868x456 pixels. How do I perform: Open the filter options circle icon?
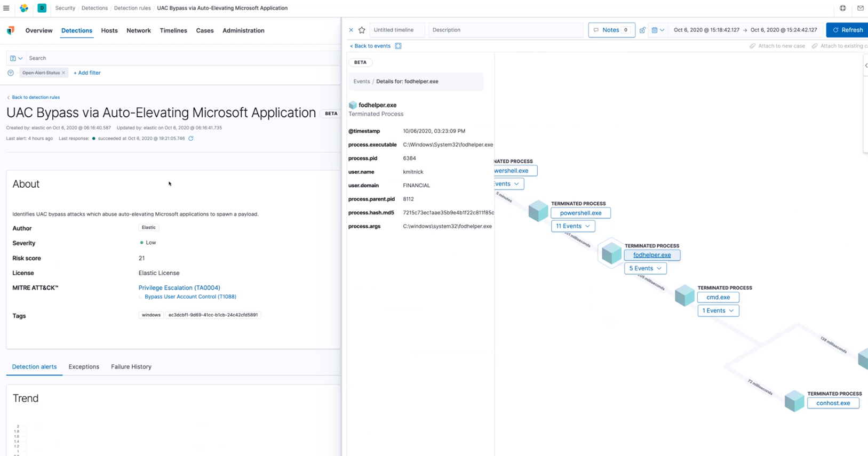tap(11, 73)
